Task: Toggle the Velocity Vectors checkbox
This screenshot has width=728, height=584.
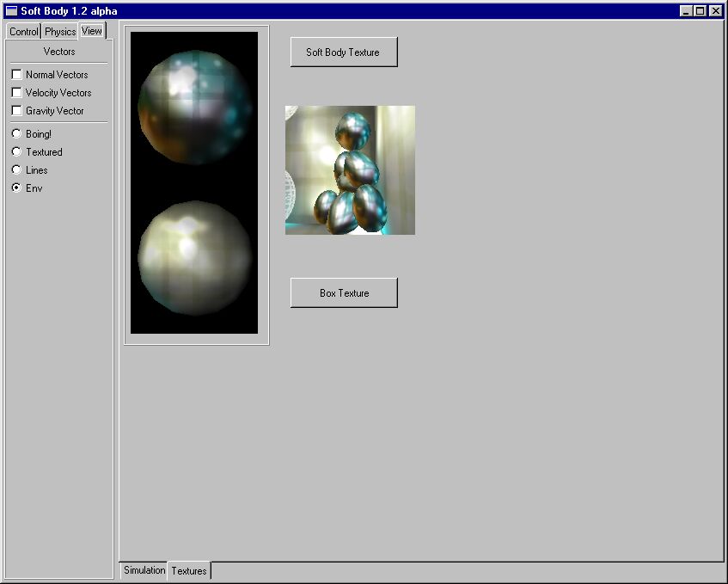Action: coord(17,93)
